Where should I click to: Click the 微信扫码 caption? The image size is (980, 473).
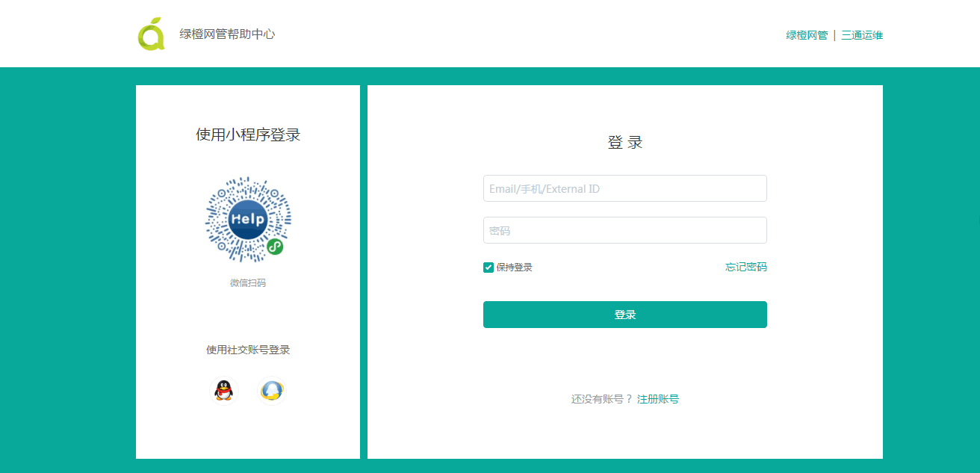(x=248, y=283)
